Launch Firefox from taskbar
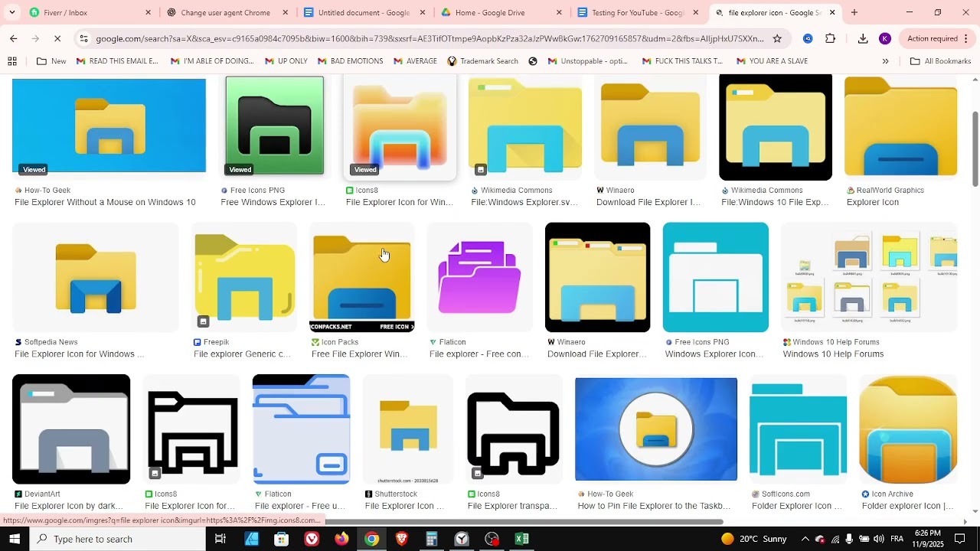Viewport: 980px width, 551px height. click(x=341, y=539)
